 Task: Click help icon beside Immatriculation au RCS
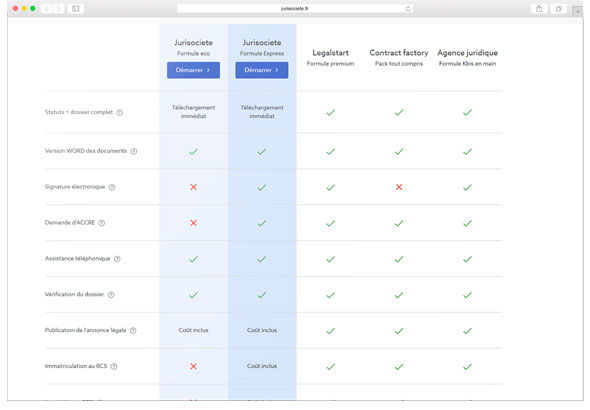click(114, 366)
